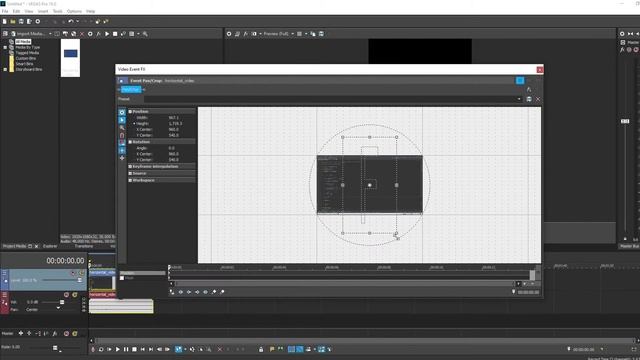
Task: Toggle Show Properties icon in Pan/Crop sidebar
Action: 122,112
